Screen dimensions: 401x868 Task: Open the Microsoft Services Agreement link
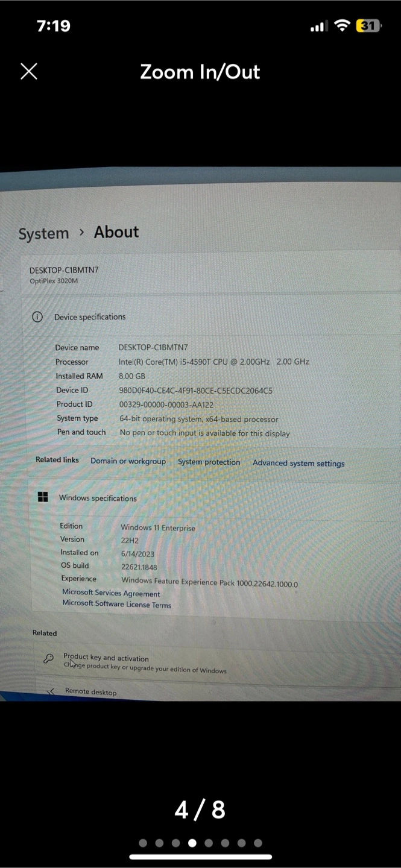pyautogui.click(x=111, y=593)
